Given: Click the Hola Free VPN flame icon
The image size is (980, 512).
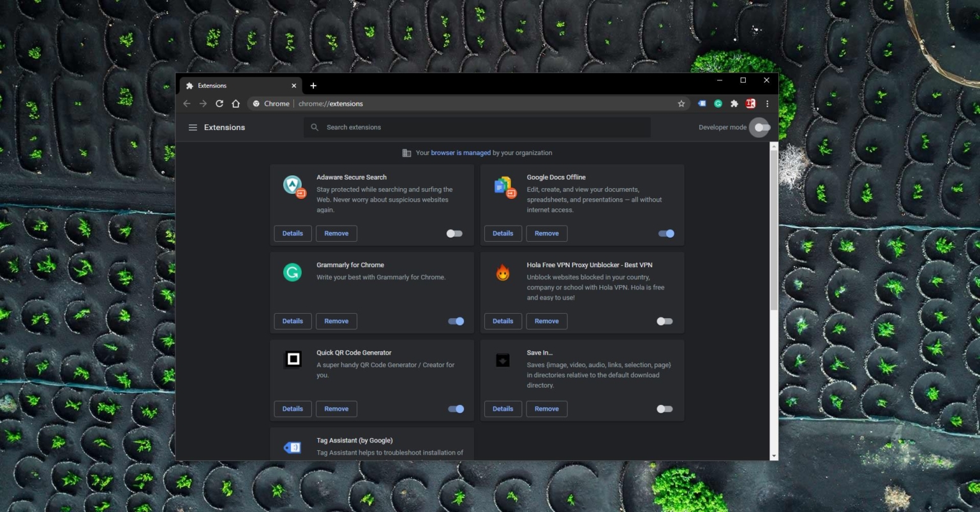Looking at the screenshot, I should (503, 272).
